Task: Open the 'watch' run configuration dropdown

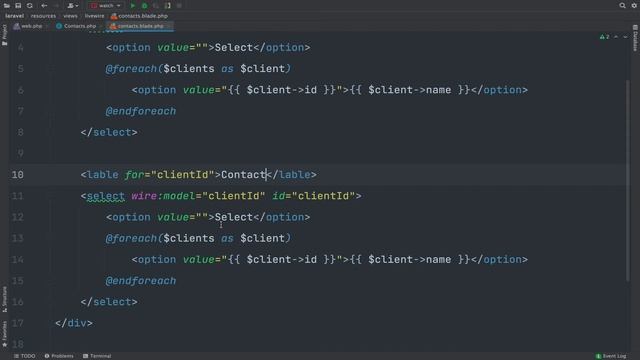Action: (x=106, y=6)
